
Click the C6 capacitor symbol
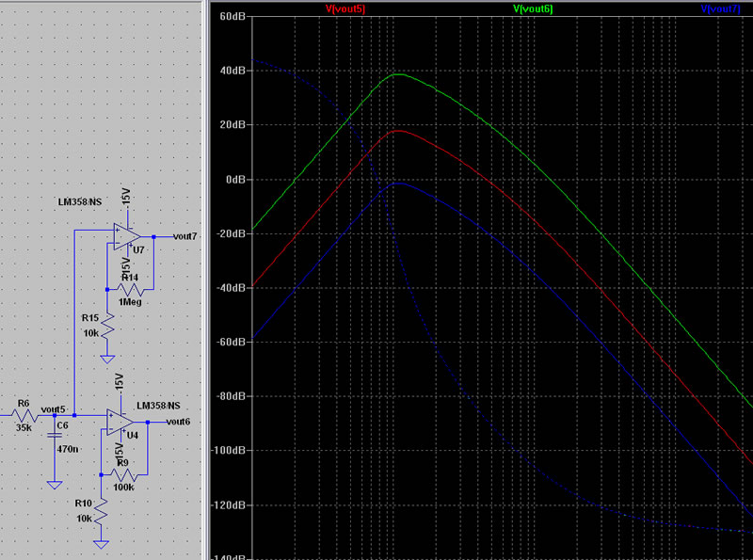tap(55, 435)
